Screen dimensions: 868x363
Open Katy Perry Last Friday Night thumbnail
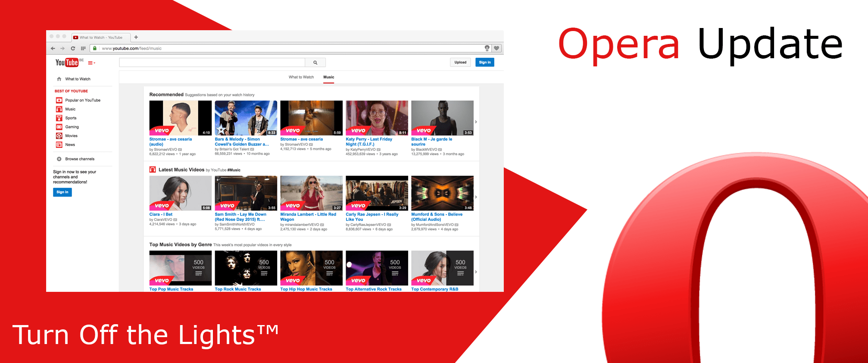377,118
